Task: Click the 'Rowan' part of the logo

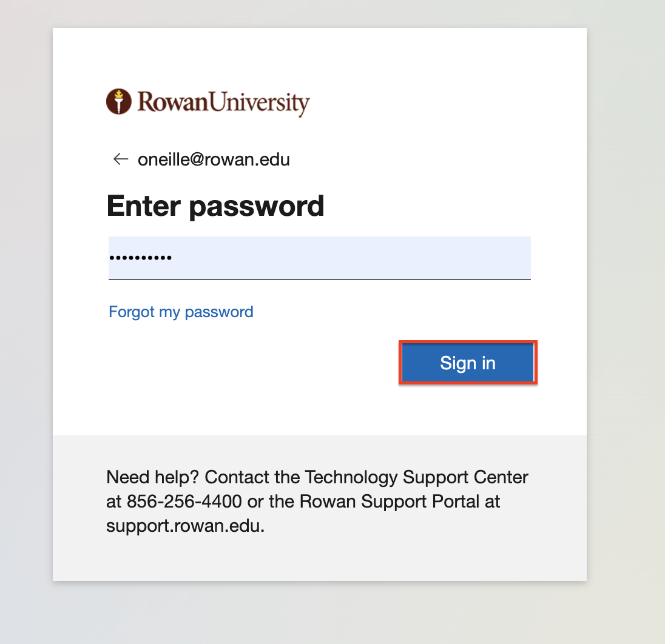Action: 173,102
